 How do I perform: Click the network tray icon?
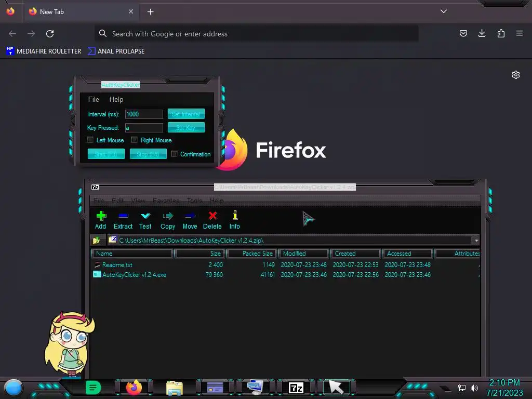pos(462,388)
